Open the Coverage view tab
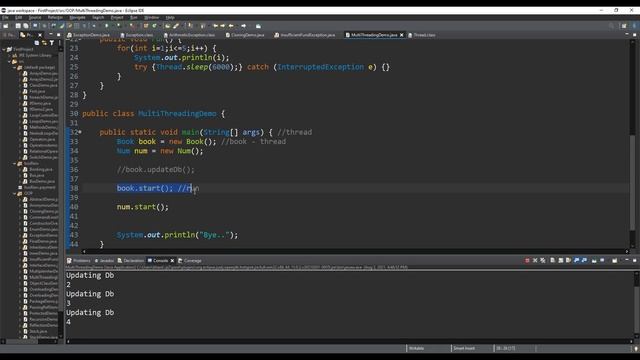640x360 pixels. (x=190, y=260)
